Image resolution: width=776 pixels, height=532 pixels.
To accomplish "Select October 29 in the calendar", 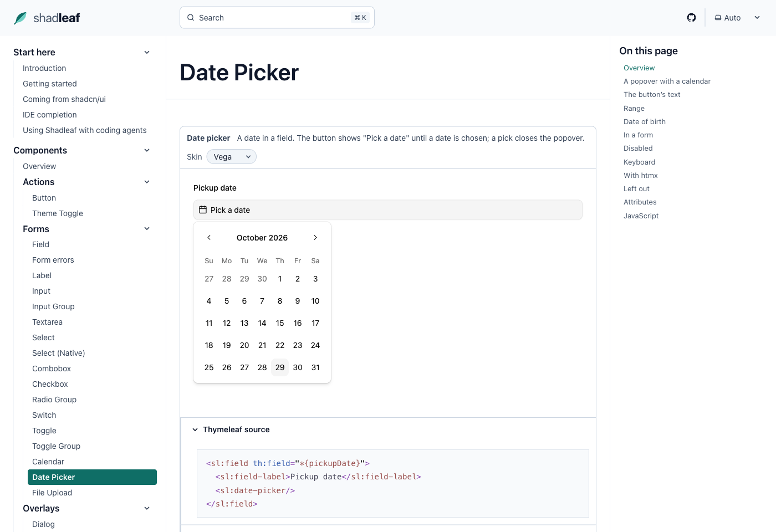I will 280,367.
